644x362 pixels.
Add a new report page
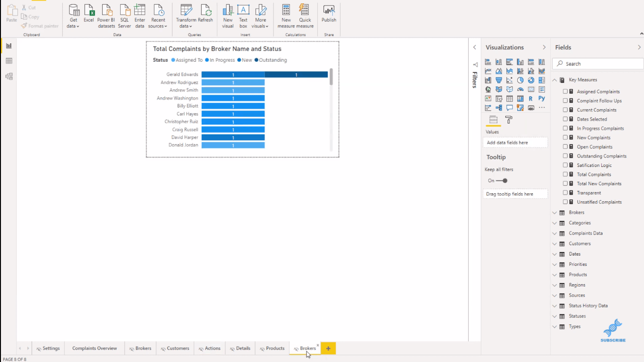pos(328,348)
